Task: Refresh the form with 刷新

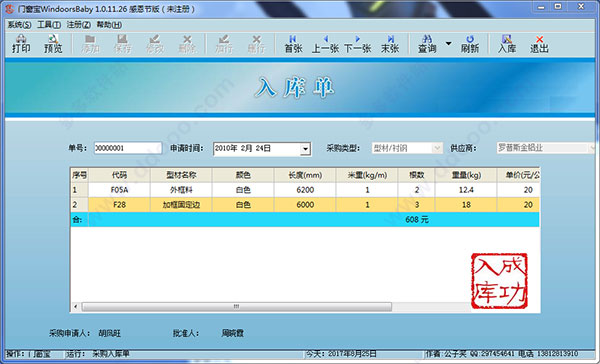Action: 470,44
